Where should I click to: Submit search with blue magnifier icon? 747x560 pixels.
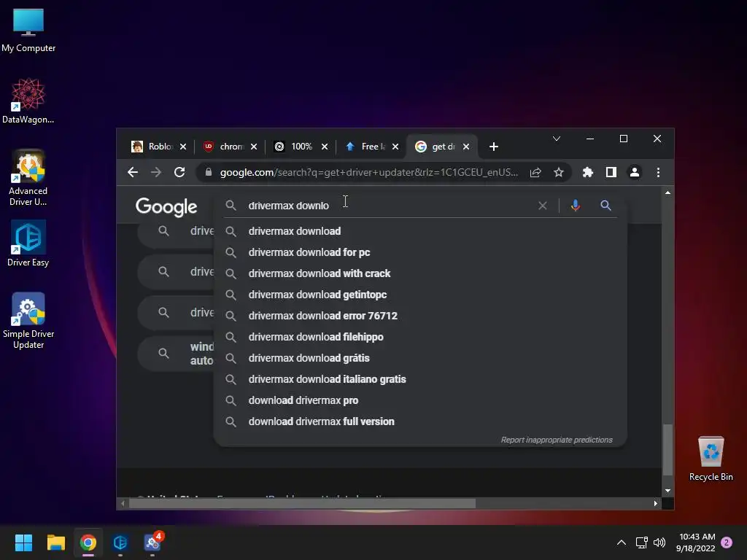point(605,206)
